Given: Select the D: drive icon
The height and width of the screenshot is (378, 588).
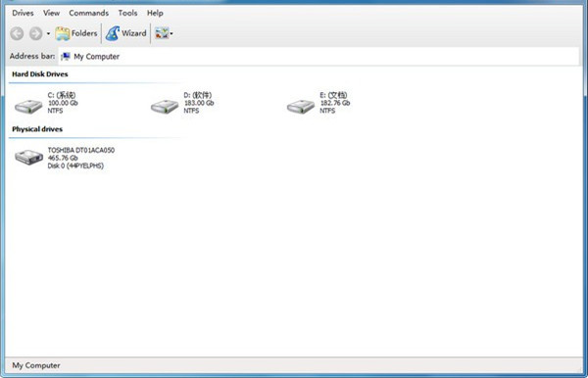Looking at the screenshot, I should pyautogui.click(x=165, y=107).
